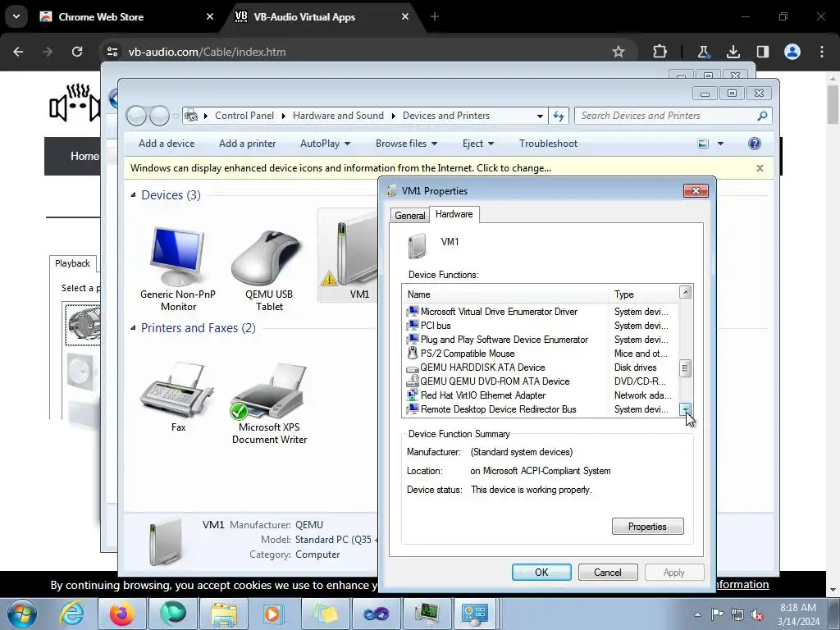Click the Name column header
Viewport: 840px width, 630px height.
click(506, 294)
